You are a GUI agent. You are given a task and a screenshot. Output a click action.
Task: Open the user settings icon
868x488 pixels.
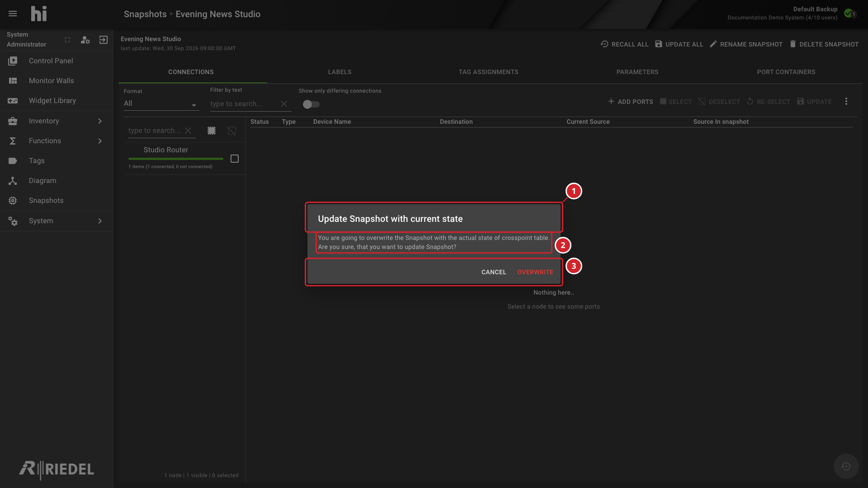click(85, 40)
